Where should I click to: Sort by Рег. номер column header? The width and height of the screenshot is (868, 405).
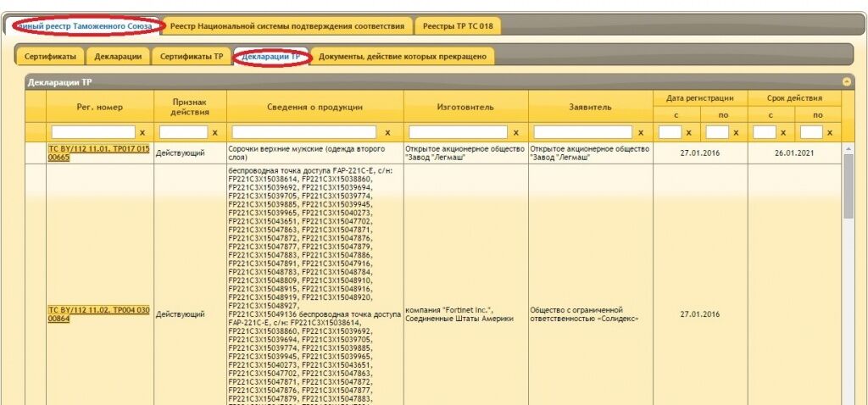coord(100,107)
